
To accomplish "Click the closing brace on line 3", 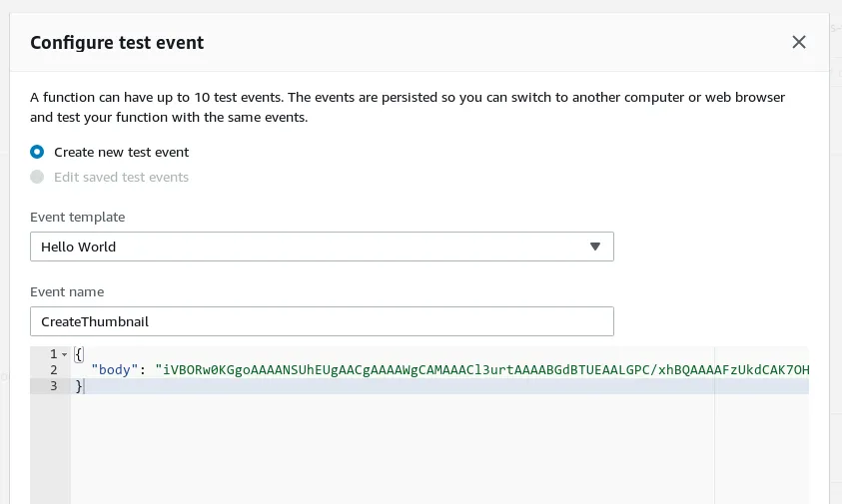I will click(79, 386).
